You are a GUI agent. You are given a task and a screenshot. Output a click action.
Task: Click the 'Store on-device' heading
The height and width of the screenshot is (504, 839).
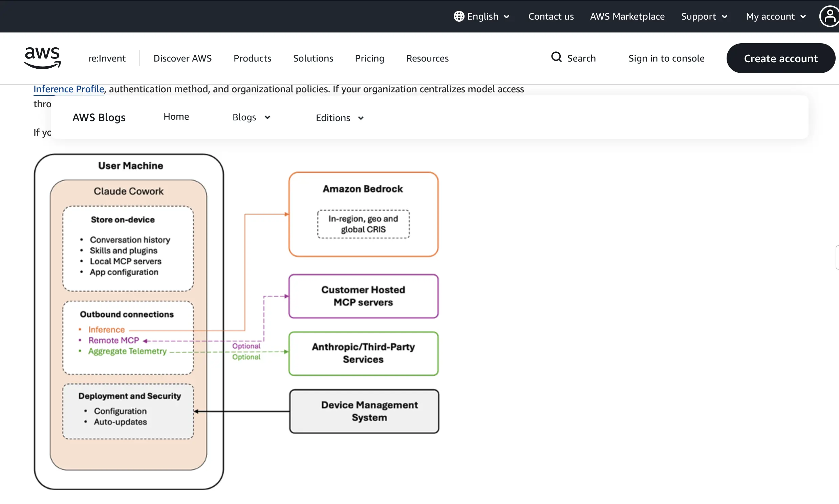tap(123, 220)
